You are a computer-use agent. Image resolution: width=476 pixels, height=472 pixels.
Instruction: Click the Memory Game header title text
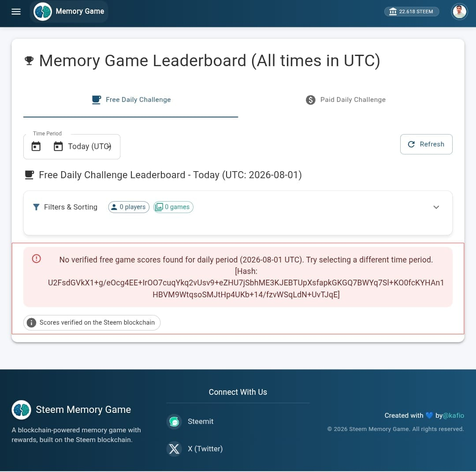[80, 11]
